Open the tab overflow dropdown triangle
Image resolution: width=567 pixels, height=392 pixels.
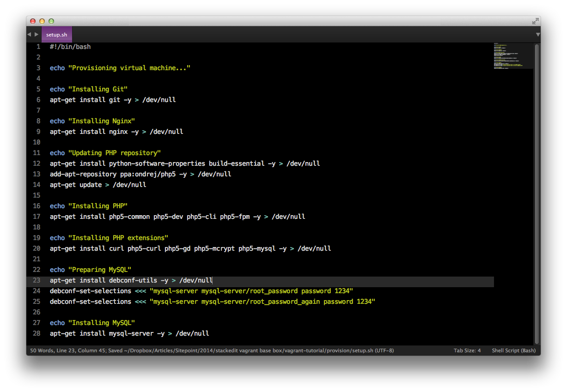click(x=537, y=34)
